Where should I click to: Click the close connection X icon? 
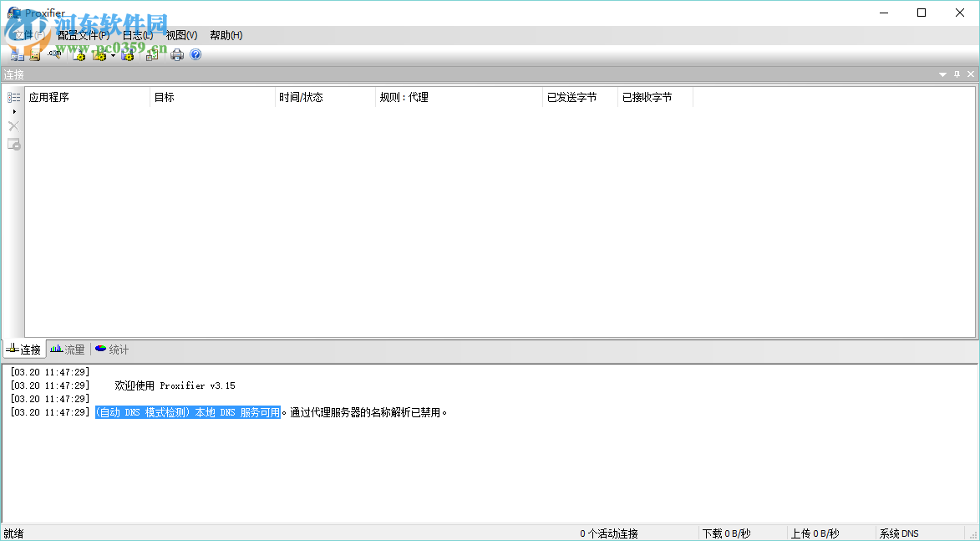coord(13,125)
